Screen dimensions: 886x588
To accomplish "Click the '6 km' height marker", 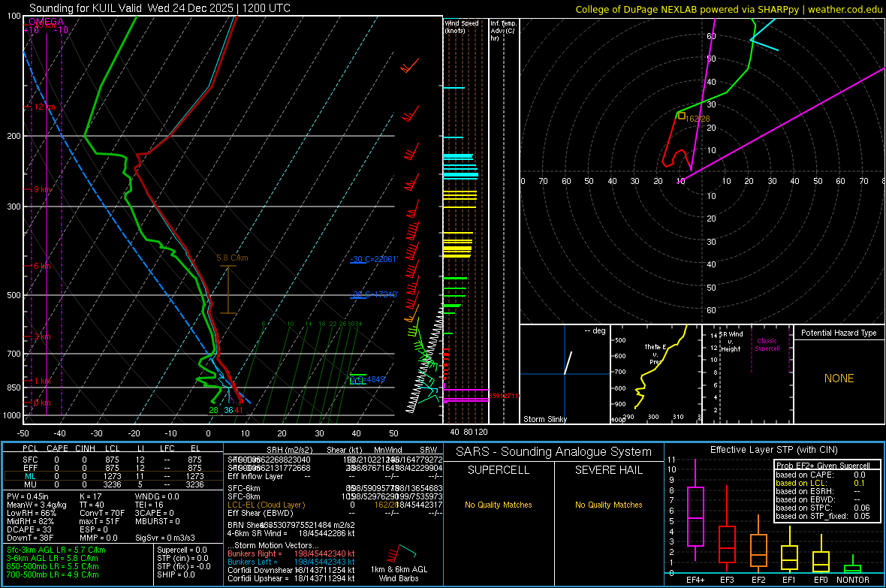I will 42,267.
